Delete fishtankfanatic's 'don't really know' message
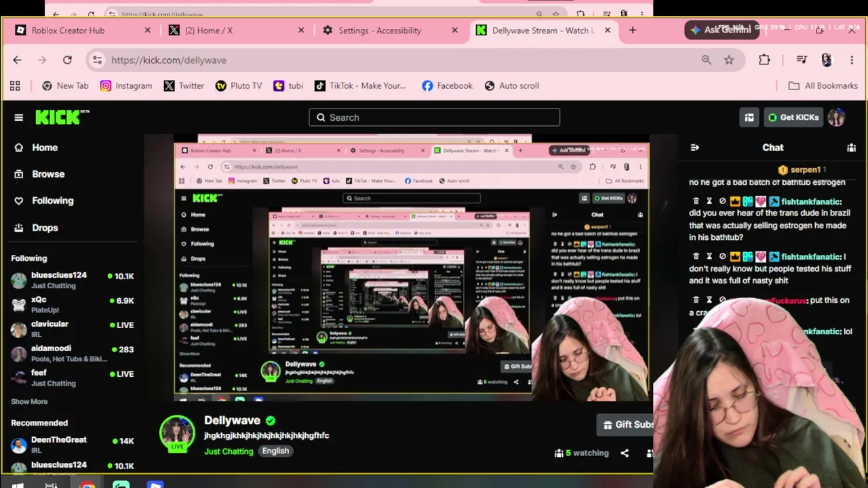 click(696, 257)
